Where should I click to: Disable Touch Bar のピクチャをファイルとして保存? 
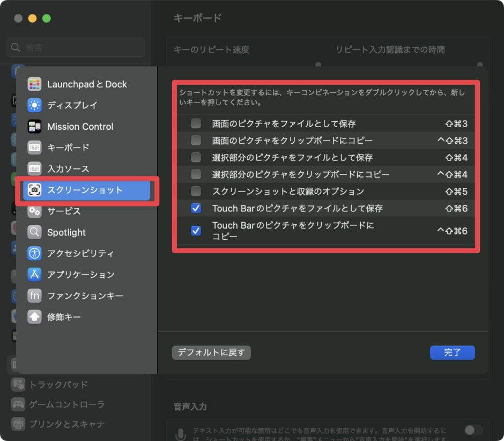(195, 208)
